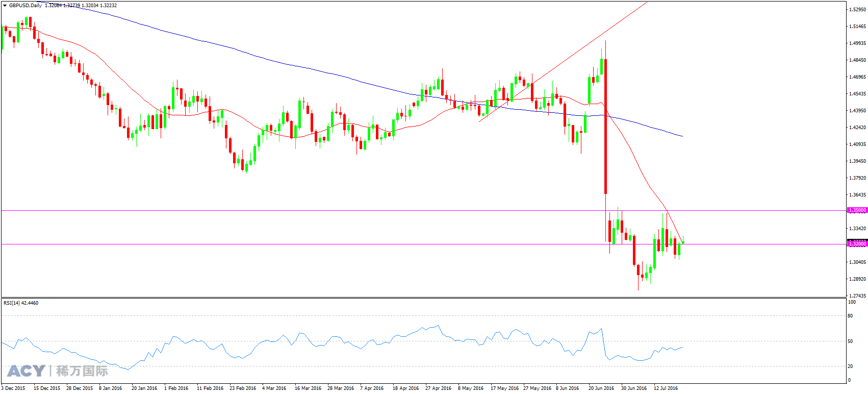Click the 3 Dec 2015 date label
The image size is (868, 394).
pyautogui.click(x=14, y=388)
